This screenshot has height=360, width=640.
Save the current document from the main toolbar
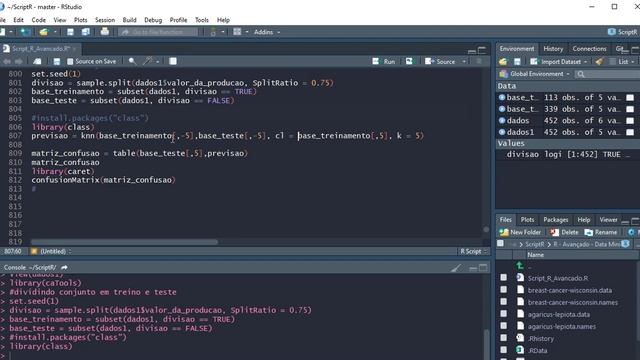pos(70,32)
